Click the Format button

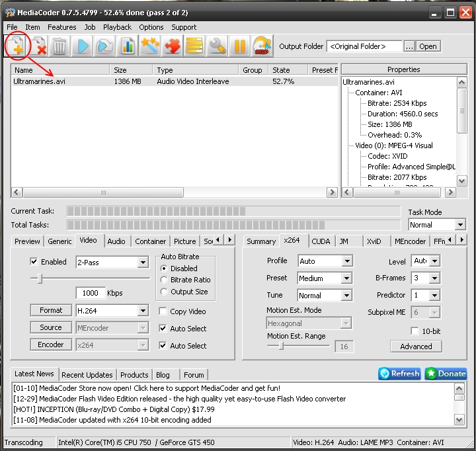[x=51, y=310]
